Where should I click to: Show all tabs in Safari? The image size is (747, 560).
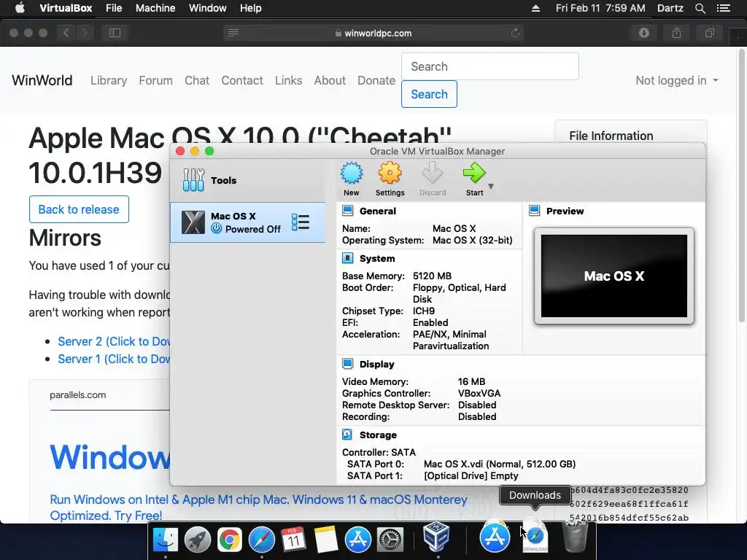[x=709, y=33]
